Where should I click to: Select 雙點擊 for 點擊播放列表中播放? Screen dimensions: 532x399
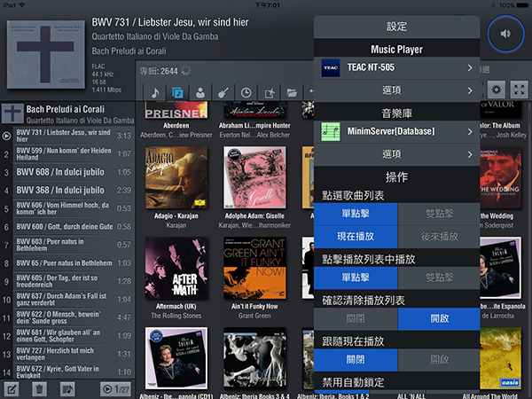pyautogui.click(x=439, y=278)
